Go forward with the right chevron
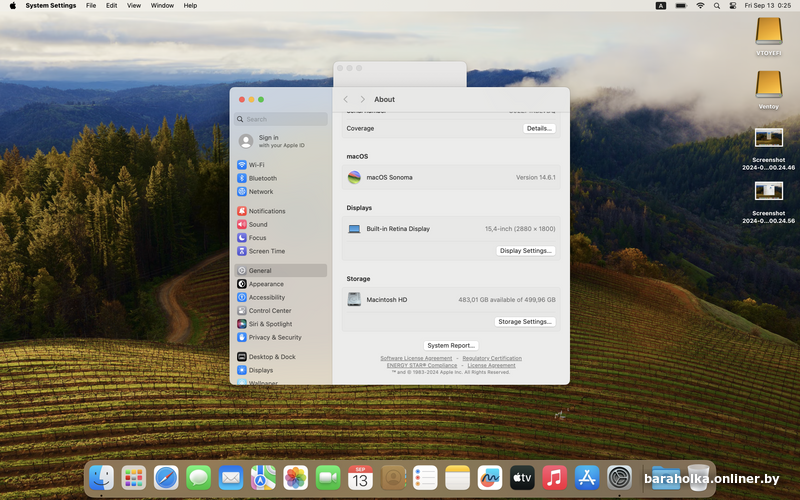 tap(362, 99)
